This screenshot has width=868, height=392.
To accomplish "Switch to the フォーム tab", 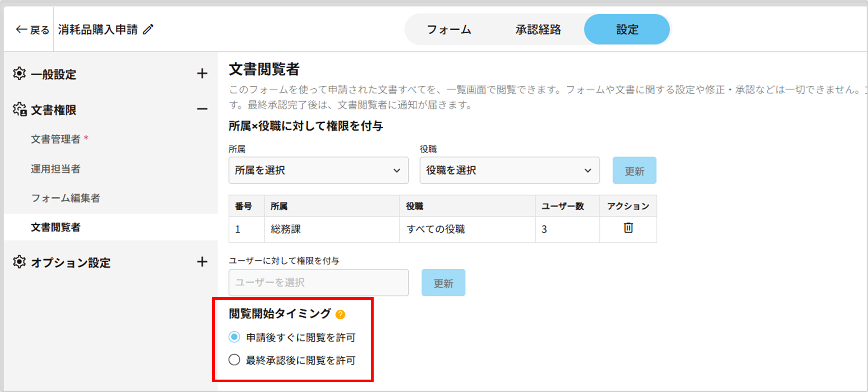I will 449,30.
